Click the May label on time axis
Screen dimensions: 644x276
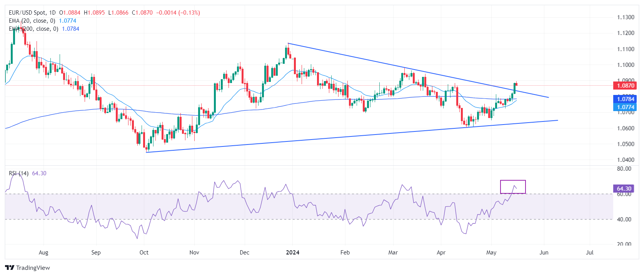click(x=491, y=253)
